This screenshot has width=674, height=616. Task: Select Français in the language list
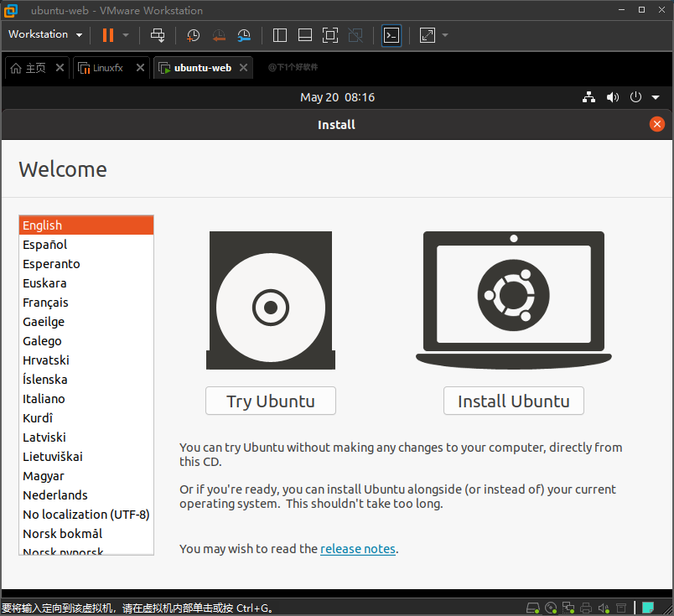tap(45, 303)
